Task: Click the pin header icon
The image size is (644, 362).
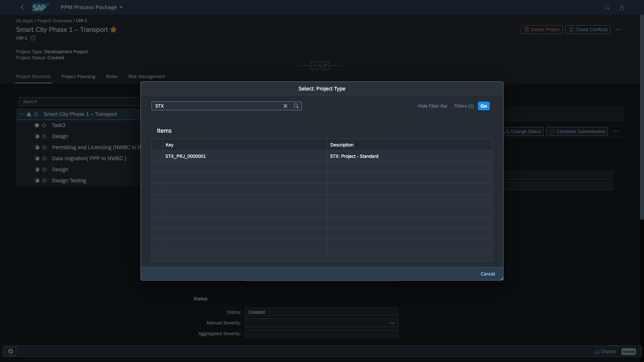Action: (325, 66)
